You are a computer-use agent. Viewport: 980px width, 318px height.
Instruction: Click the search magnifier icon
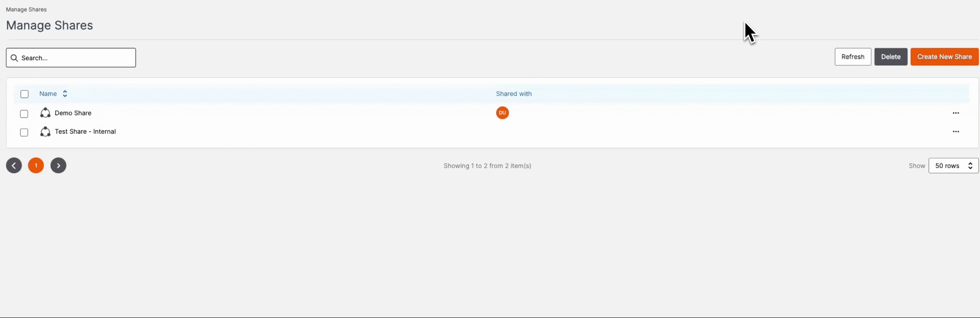[x=14, y=58]
